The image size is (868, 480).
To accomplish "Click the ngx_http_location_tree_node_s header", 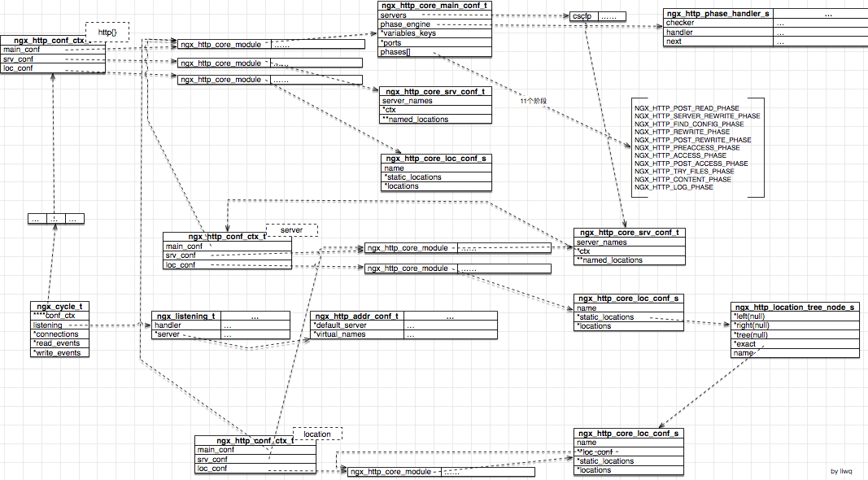I will coord(795,308).
